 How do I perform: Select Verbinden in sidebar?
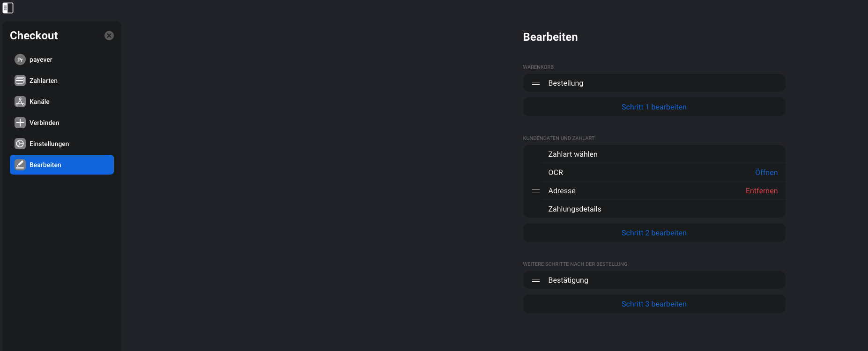[x=62, y=123]
